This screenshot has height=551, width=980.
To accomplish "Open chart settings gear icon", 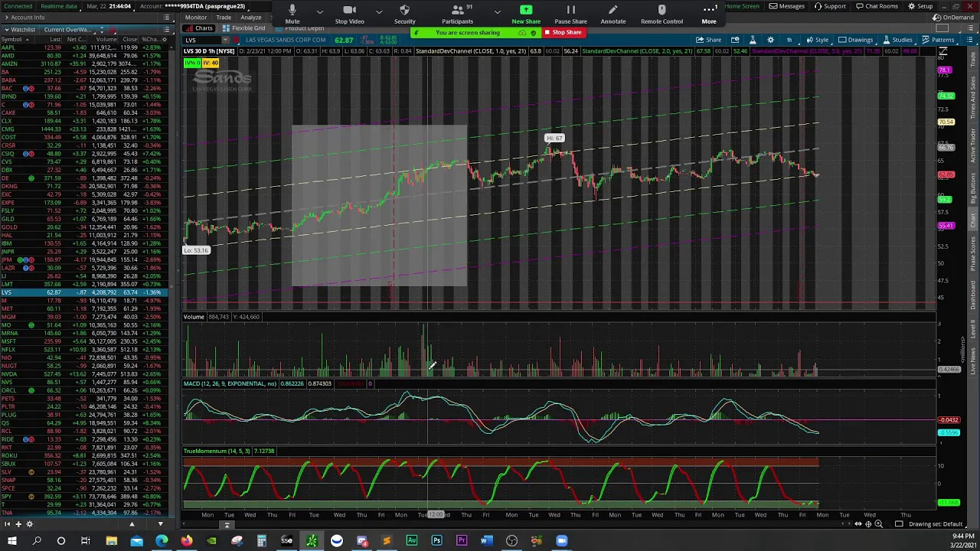I will (x=770, y=40).
